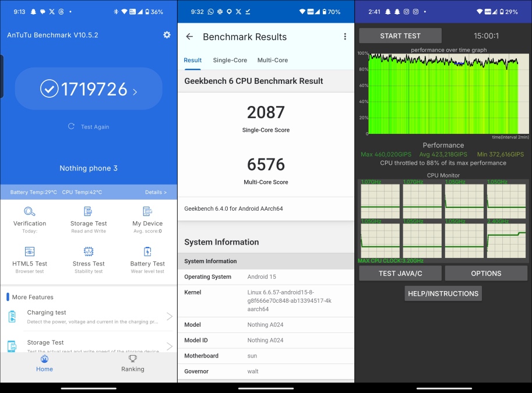532x393 pixels.
Task: Tap the WhatsApp notification icon in status bar
Action: tap(211, 12)
